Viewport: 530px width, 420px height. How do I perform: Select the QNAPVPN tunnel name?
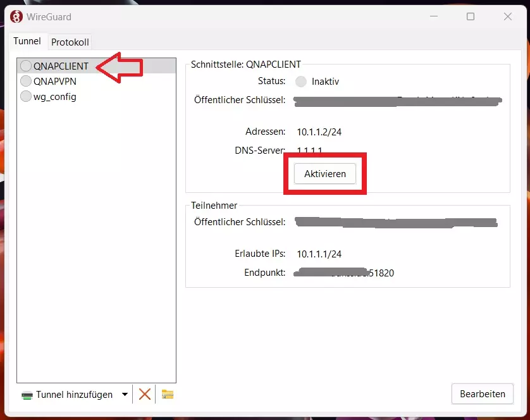55,81
